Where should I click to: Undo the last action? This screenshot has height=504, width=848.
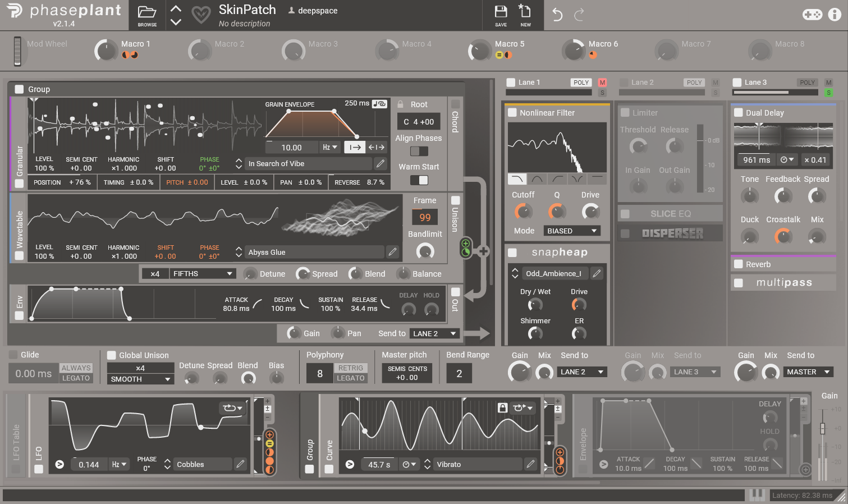(x=557, y=14)
